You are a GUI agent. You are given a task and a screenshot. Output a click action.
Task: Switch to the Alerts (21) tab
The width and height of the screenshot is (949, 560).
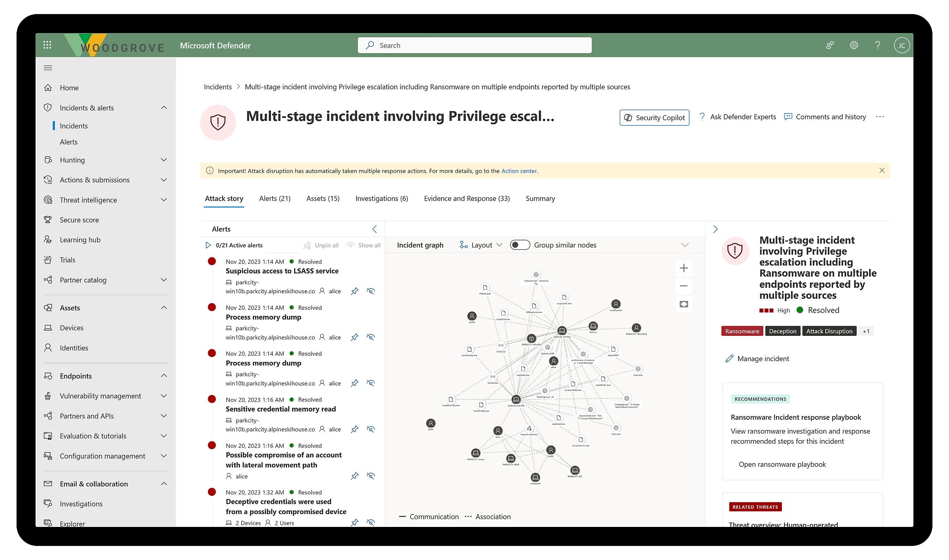275,199
